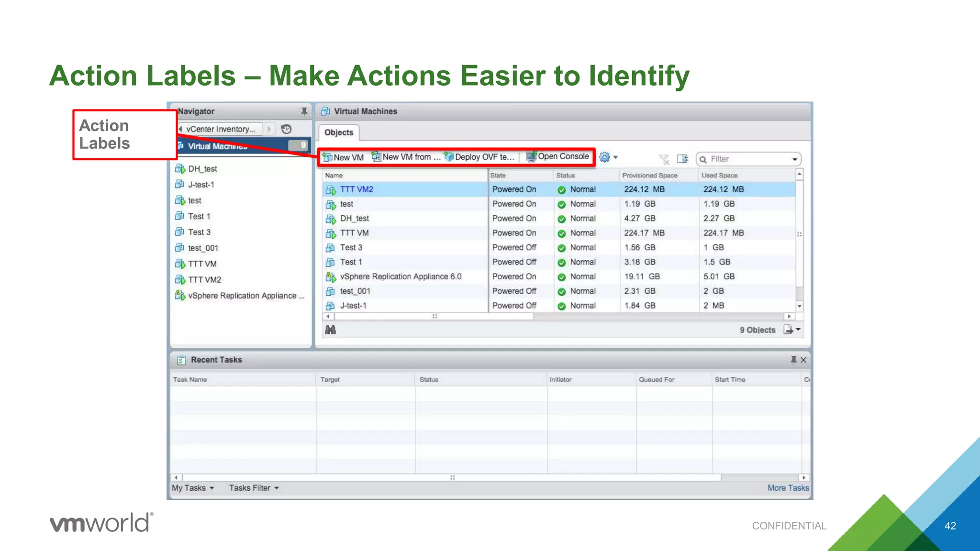
Task: Click the New VM action
Action: tap(343, 157)
